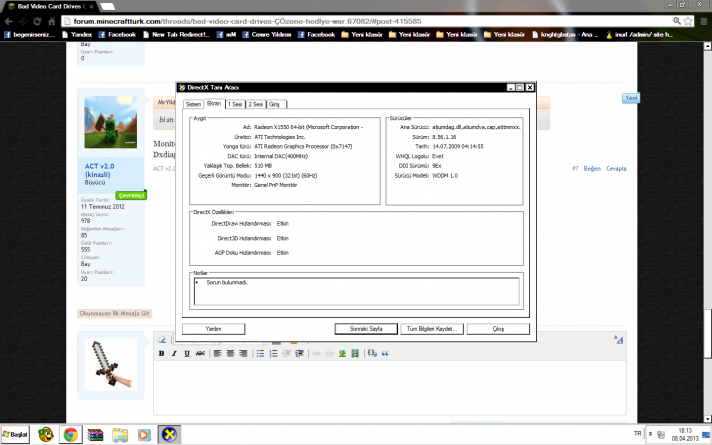Toggle italic formatting in reply editor

[x=174, y=353]
